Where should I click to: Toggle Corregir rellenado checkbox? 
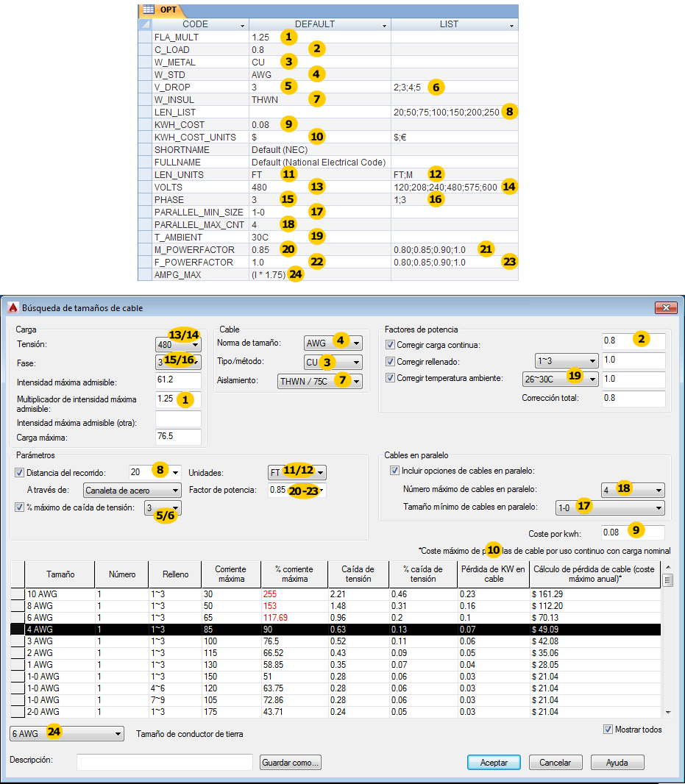tap(390, 362)
